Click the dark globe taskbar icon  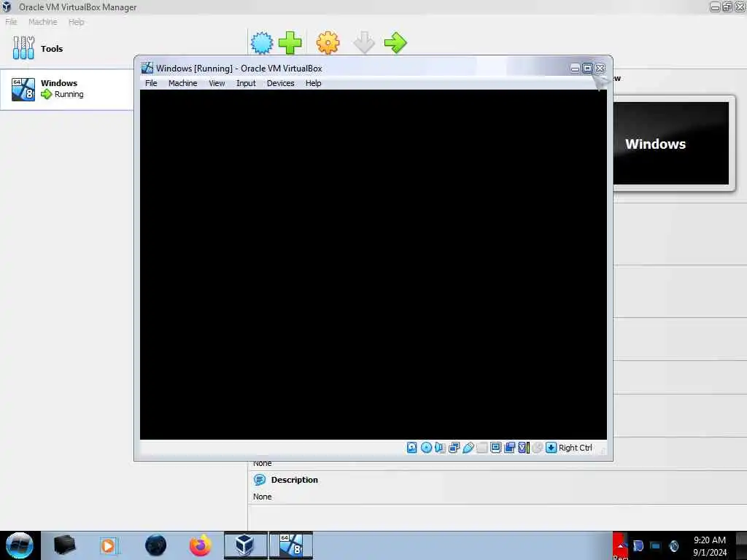tap(155, 545)
